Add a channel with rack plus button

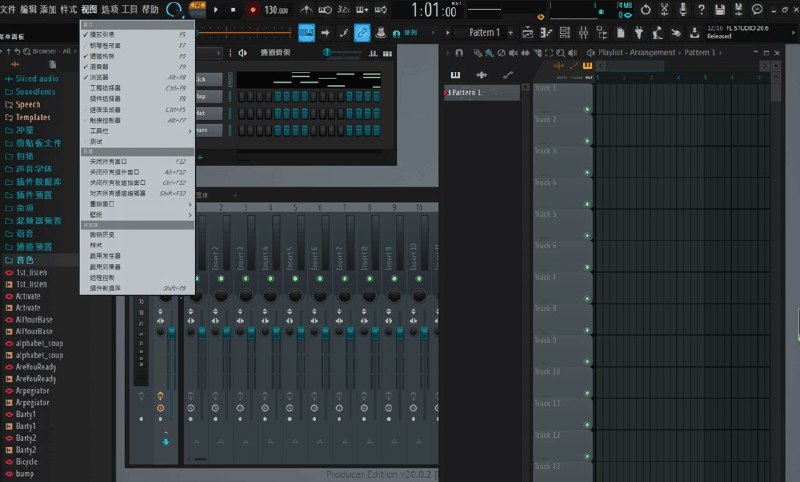click(201, 158)
